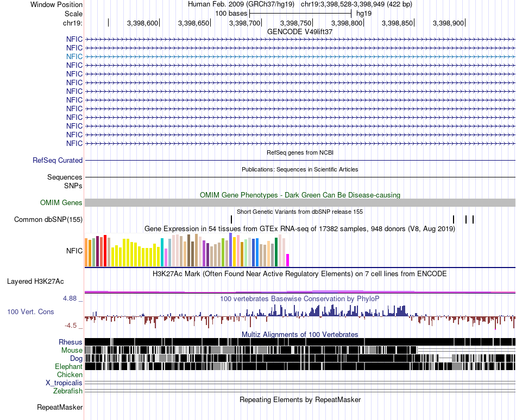Click the 'H3K27Ac Mark' ENCODE track title
The width and height of the screenshot is (516, 420).
point(300,273)
